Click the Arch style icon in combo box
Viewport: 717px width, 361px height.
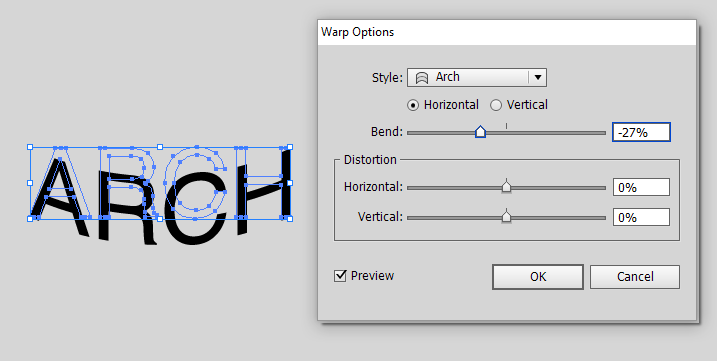click(421, 78)
